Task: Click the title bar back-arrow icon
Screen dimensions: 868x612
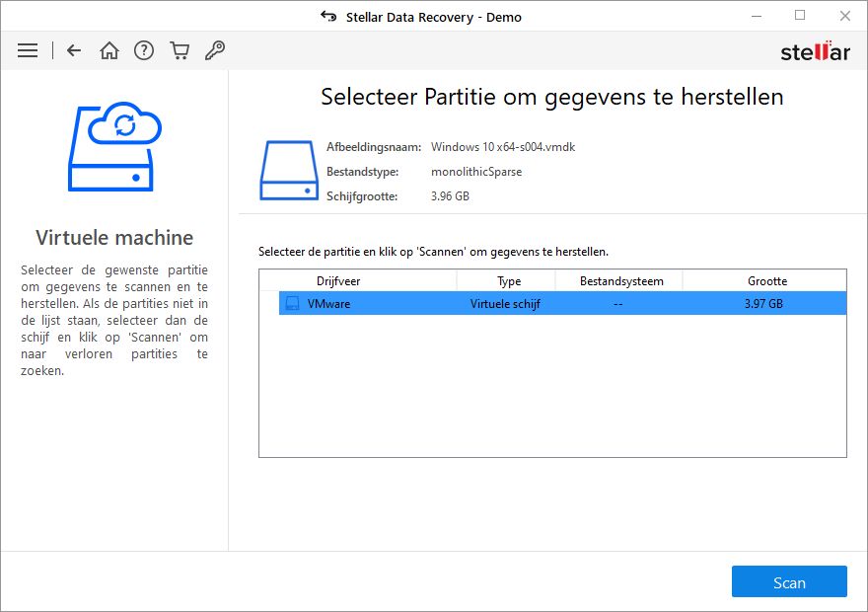Action: [328, 17]
